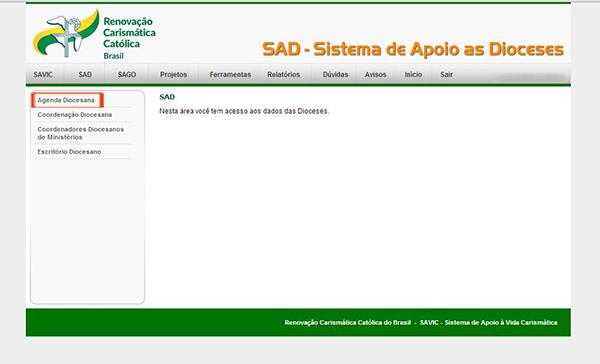Click the green SAD heading in content area
Viewport: 600px width, 364px height.
[x=167, y=97]
